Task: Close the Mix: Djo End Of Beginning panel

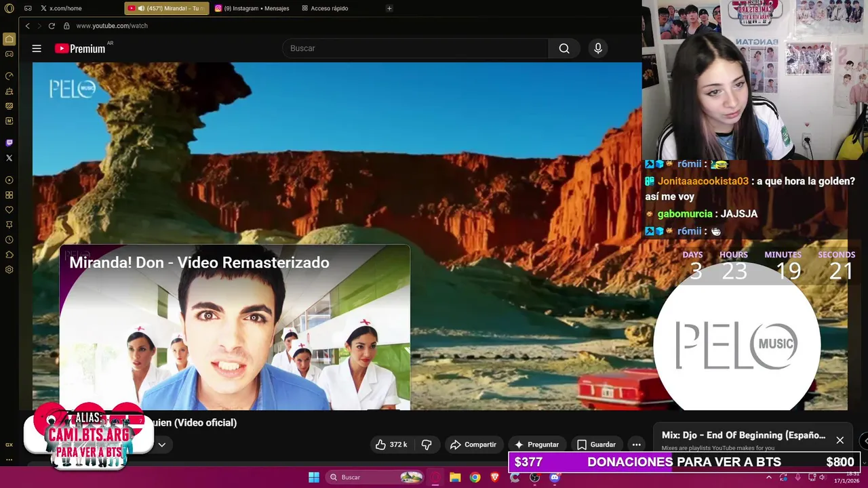Action: click(840, 441)
